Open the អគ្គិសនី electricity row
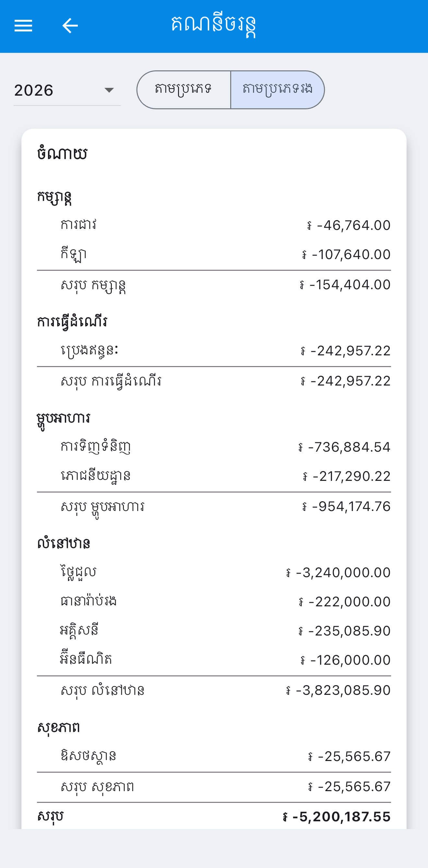Image resolution: width=428 pixels, height=868 pixels. pyautogui.click(x=214, y=630)
